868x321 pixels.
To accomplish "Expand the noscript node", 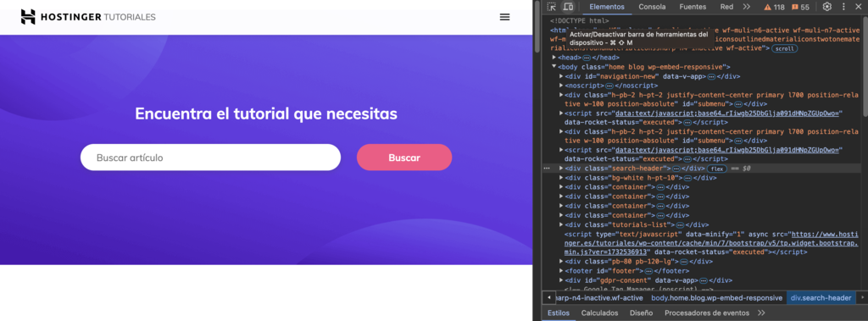I will point(561,86).
